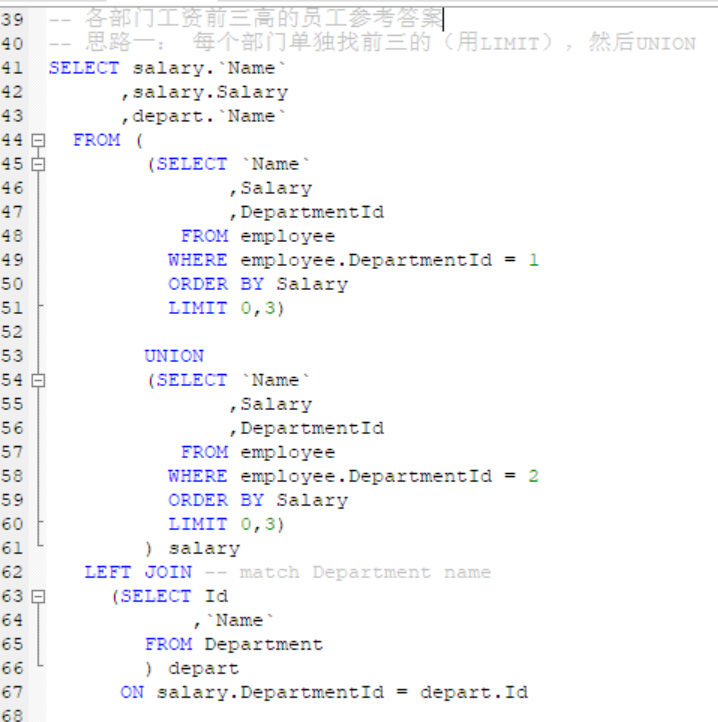
Task: Click ',DepartmentId' on line 56
Action: [x=306, y=429]
